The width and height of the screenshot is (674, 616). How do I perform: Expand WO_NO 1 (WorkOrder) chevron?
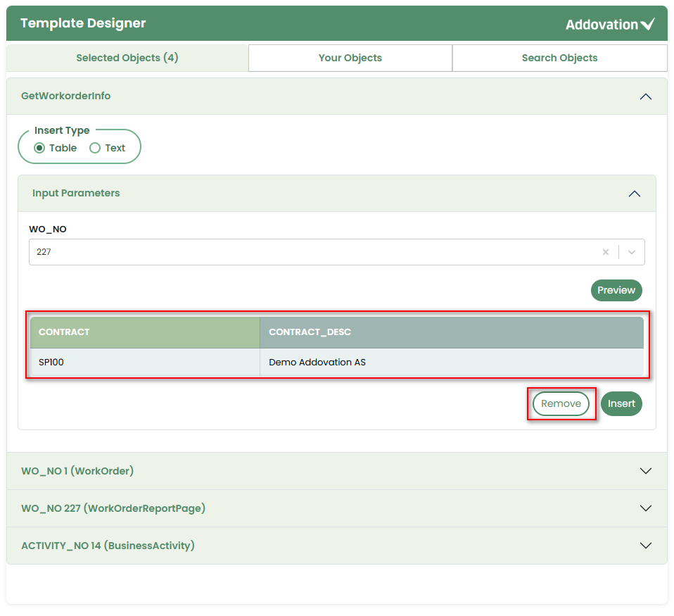(645, 471)
